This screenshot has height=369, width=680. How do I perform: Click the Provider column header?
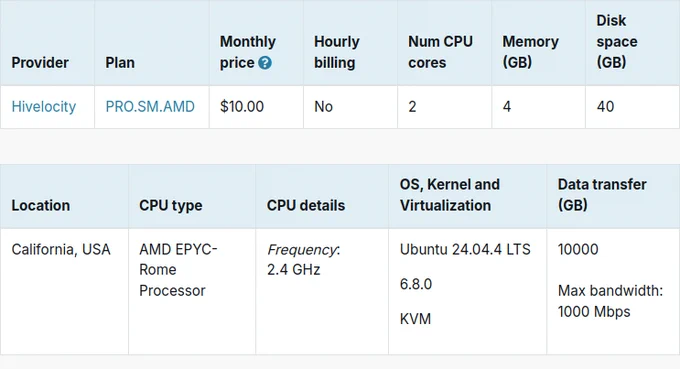[40, 62]
